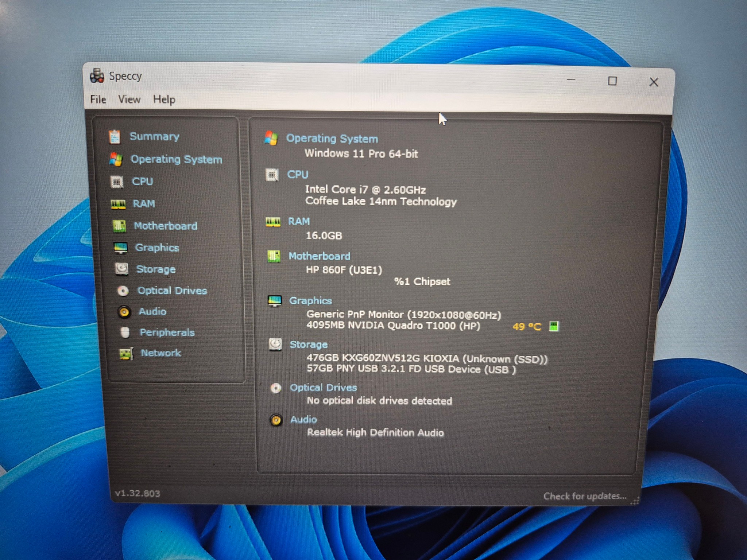Select Operating System in the sidebar list
Image resolution: width=747 pixels, height=560 pixels.
tap(176, 159)
